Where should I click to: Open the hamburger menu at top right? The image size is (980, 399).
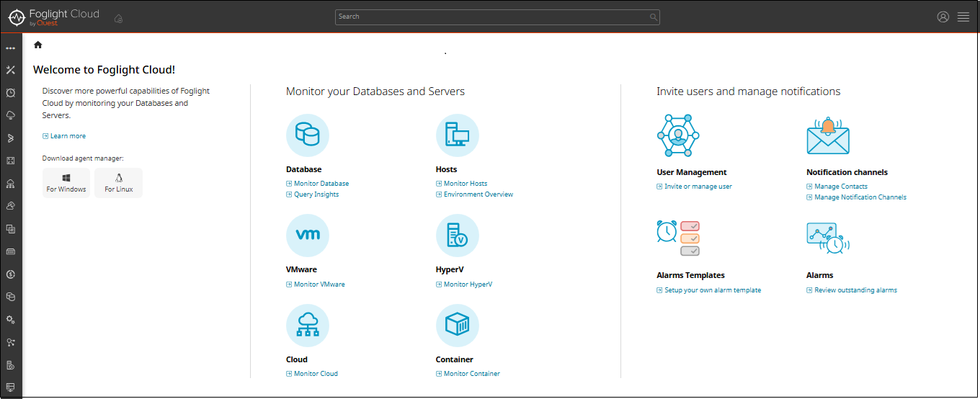[963, 17]
